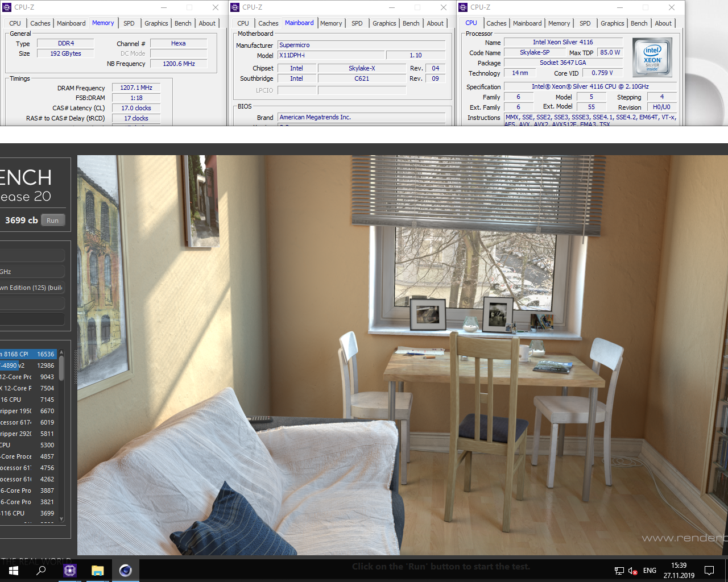Open the Memory tab in the Mainboard window
This screenshot has height=582, width=728.
[331, 23]
